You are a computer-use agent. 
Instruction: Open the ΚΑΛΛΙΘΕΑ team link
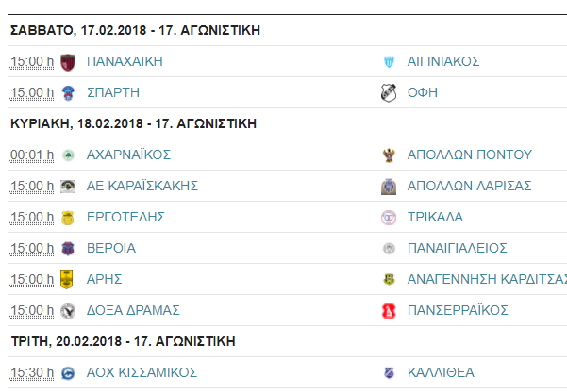point(441,372)
